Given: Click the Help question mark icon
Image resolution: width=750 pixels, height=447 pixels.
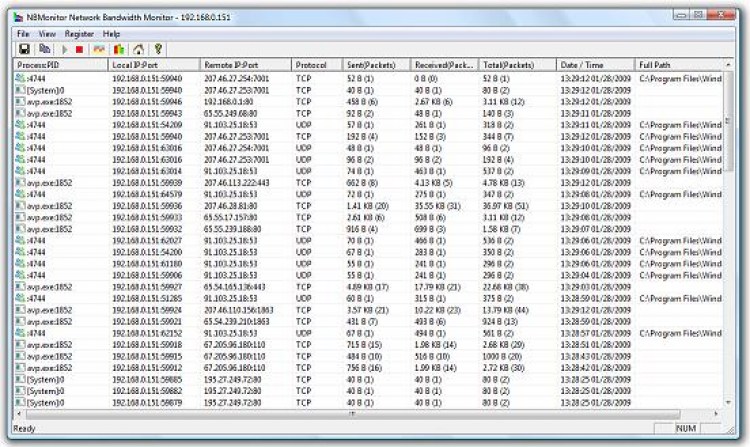Looking at the screenshot, I should pos(158,49).
